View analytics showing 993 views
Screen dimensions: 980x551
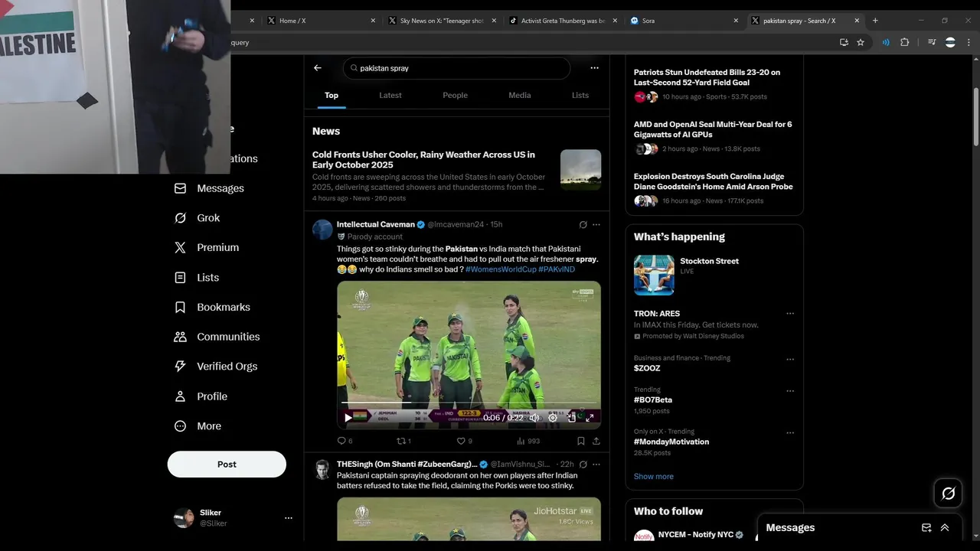tap(528, 441)
